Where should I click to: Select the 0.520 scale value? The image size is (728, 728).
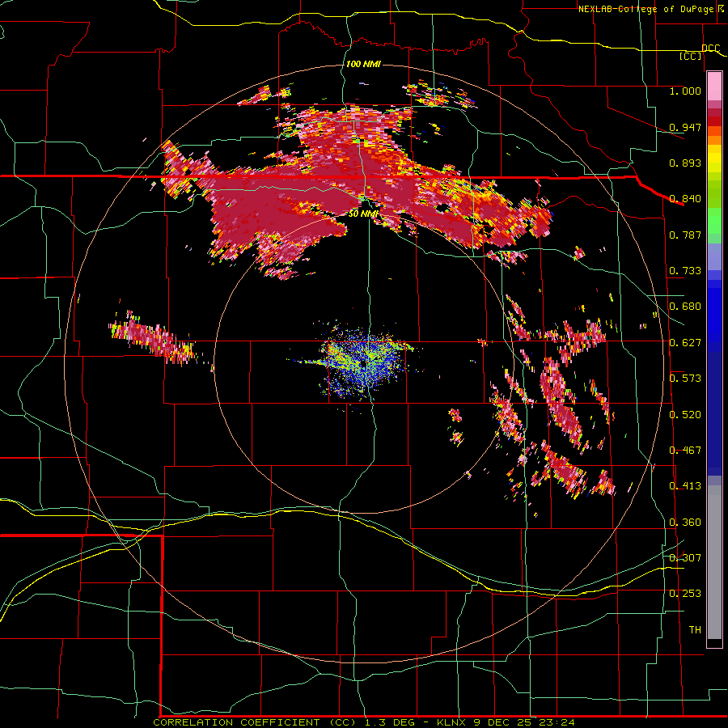coord(685,415)
